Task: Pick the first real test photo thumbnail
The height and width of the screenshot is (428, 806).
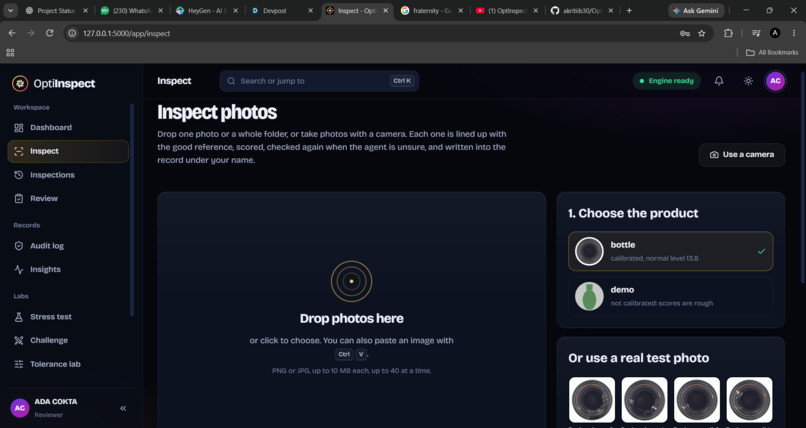Action: [x=592, y=400]
